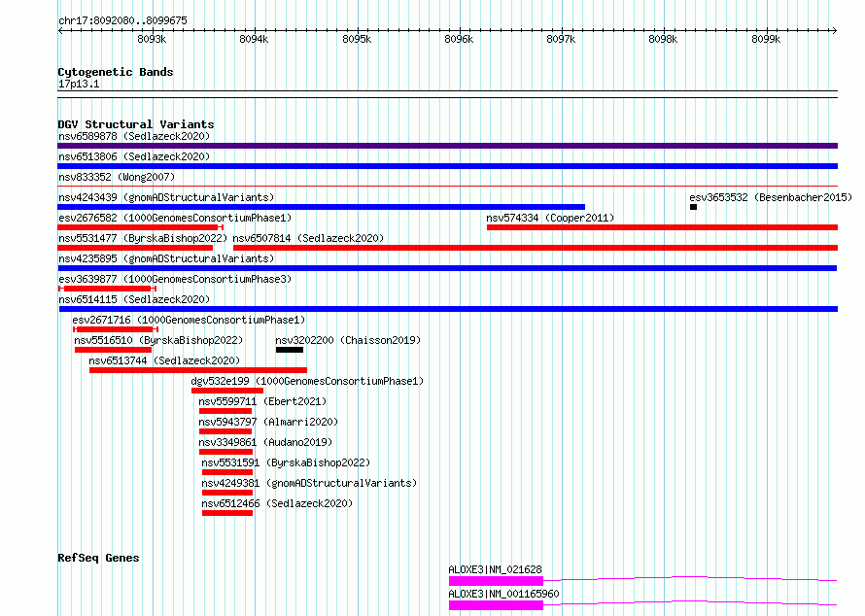
Task: Click the 8098k ruler position
Action: pyautogui.click(x=663, y=39)
